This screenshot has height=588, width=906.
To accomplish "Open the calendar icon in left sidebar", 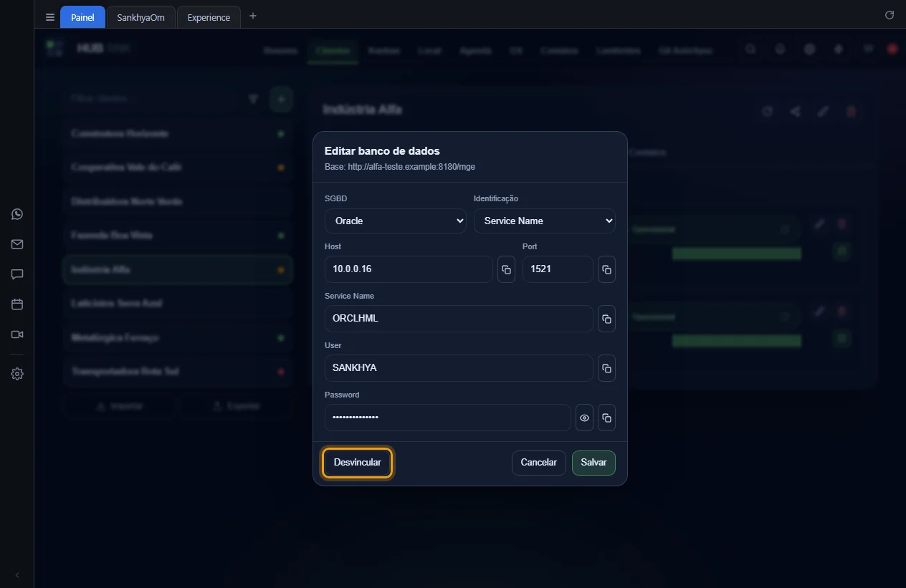I will (17, 304).
